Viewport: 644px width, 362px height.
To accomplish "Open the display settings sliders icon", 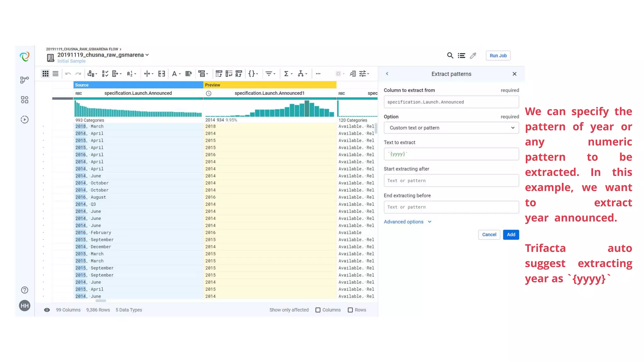I will (x=364, y=74).
